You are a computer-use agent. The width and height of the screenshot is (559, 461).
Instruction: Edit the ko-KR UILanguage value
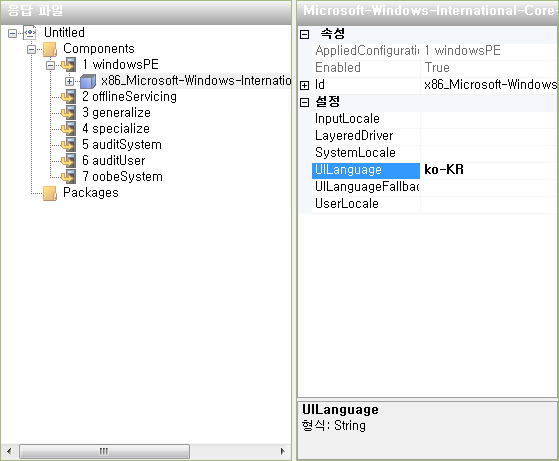(x=489, y=170)
